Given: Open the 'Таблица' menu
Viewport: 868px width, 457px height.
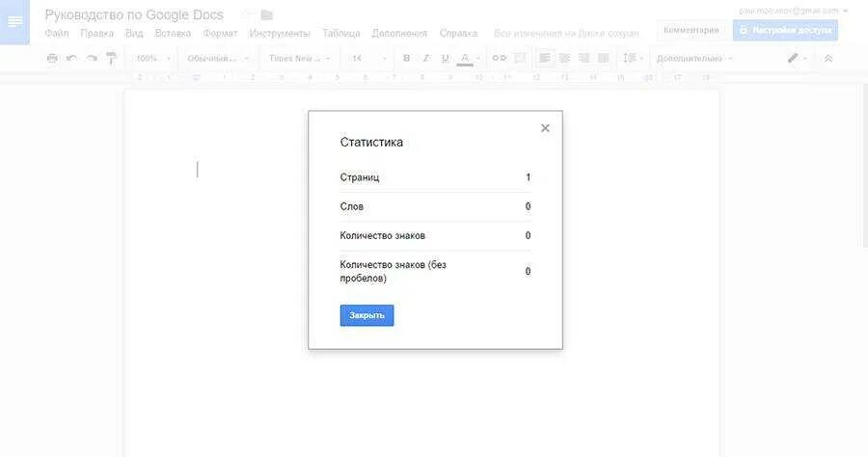Looking at the screenshot, I should point(341,33).
